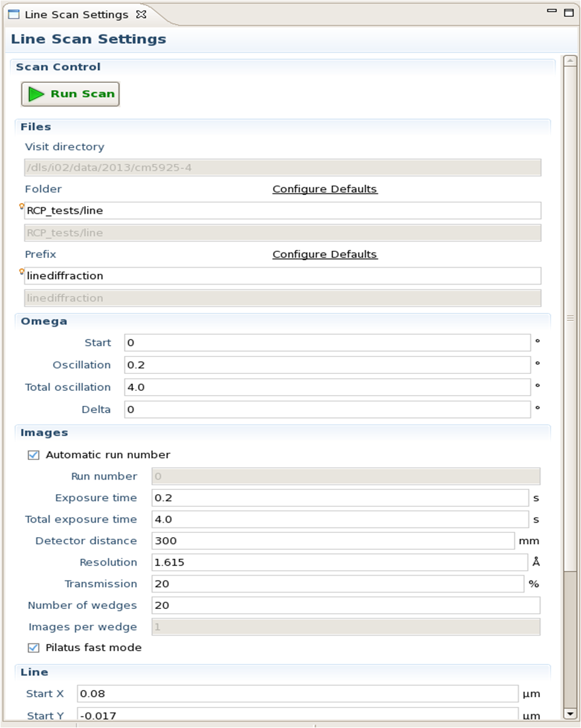This screenshot has width=581, height=728.
Task: Click the Line section header
Action: tap(34, 672)
